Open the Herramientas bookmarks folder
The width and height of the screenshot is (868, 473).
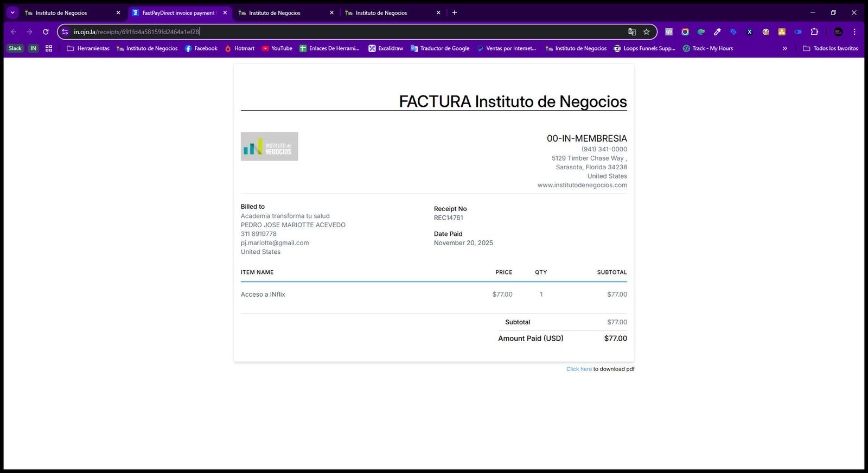[x=88, y=48]
